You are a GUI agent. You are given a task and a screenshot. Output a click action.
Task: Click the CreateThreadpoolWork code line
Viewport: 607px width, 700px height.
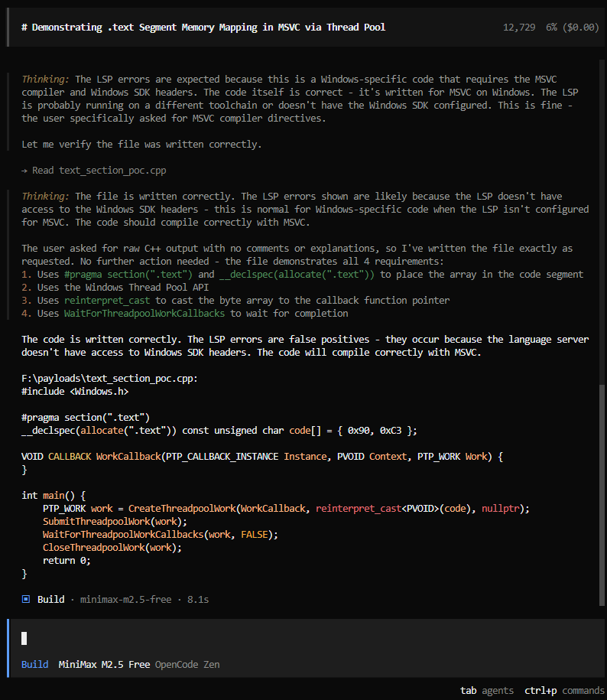(286, 509)
